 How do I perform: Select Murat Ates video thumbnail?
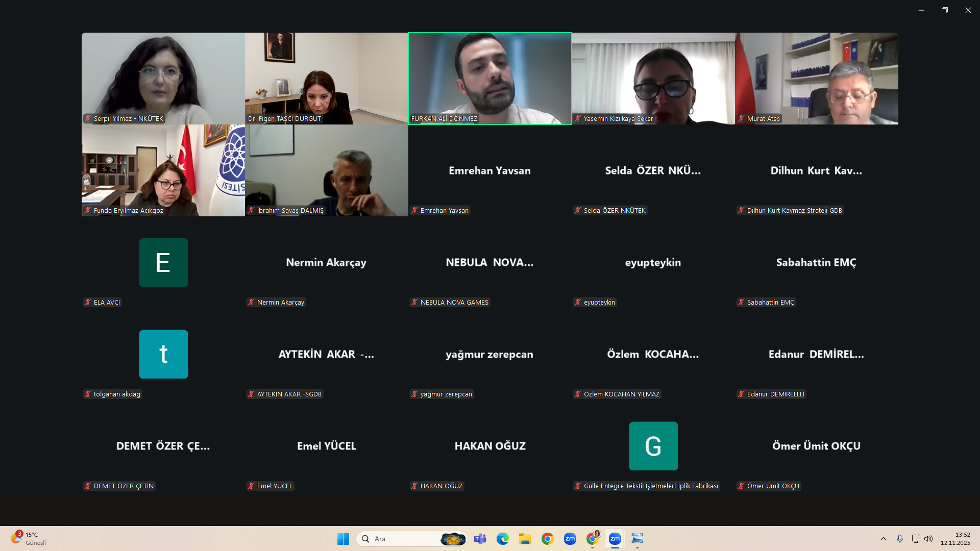[x=817, y=79]
